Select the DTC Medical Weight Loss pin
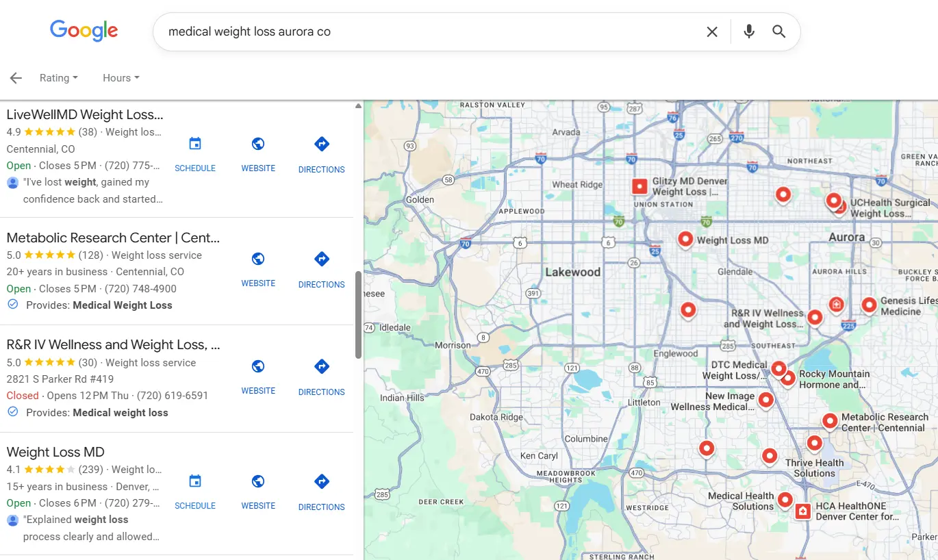The width and height of the screenshot is (938, 560). coord(778,368)
